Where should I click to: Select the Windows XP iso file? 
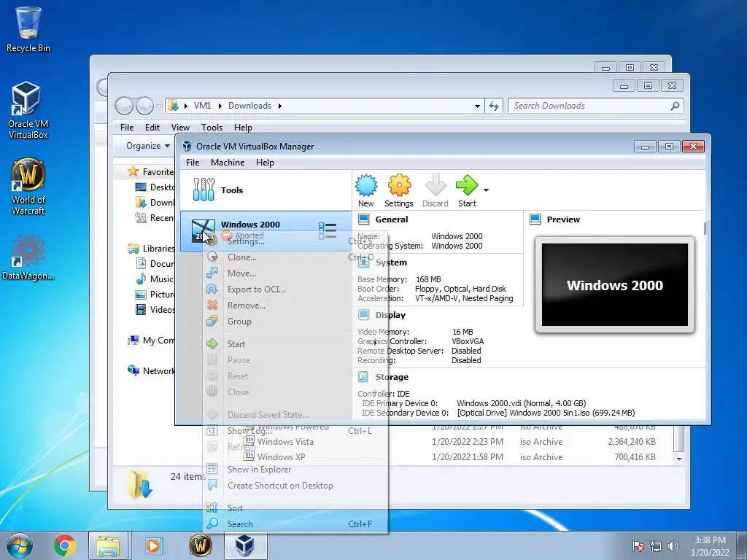point(281,457)
